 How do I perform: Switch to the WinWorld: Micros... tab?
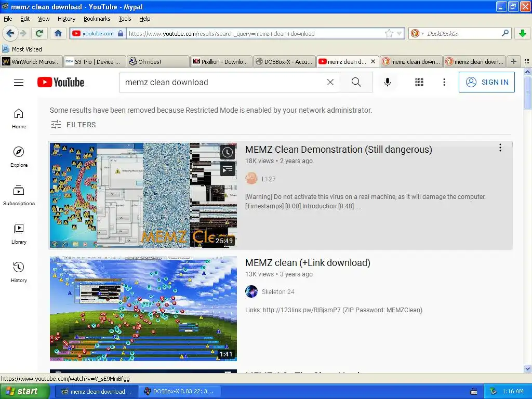[32, 62]
